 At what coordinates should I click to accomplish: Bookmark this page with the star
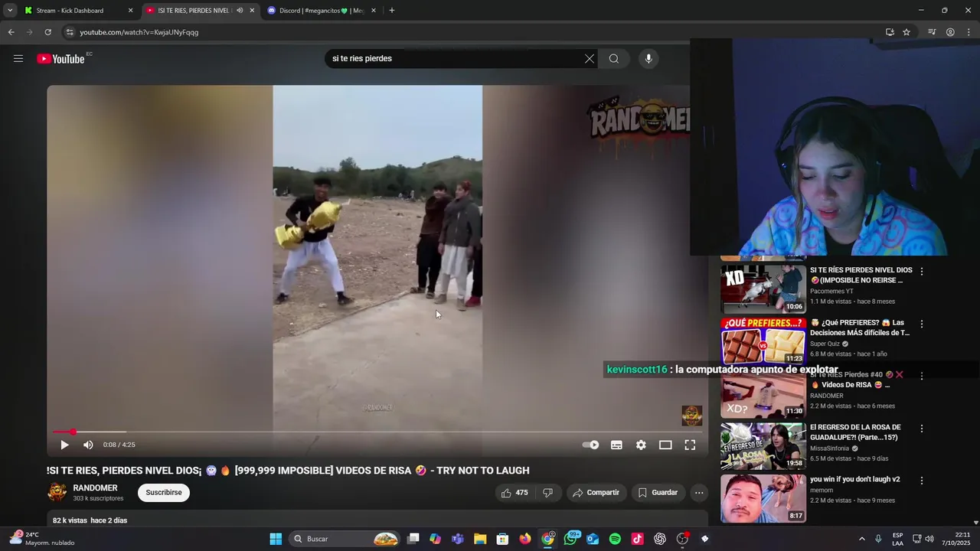[906, 32]
